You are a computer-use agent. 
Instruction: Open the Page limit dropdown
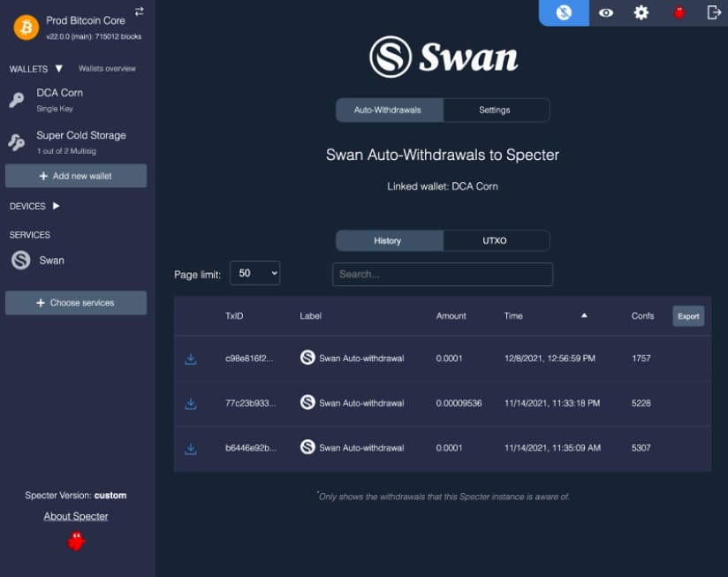coord(254,274)
